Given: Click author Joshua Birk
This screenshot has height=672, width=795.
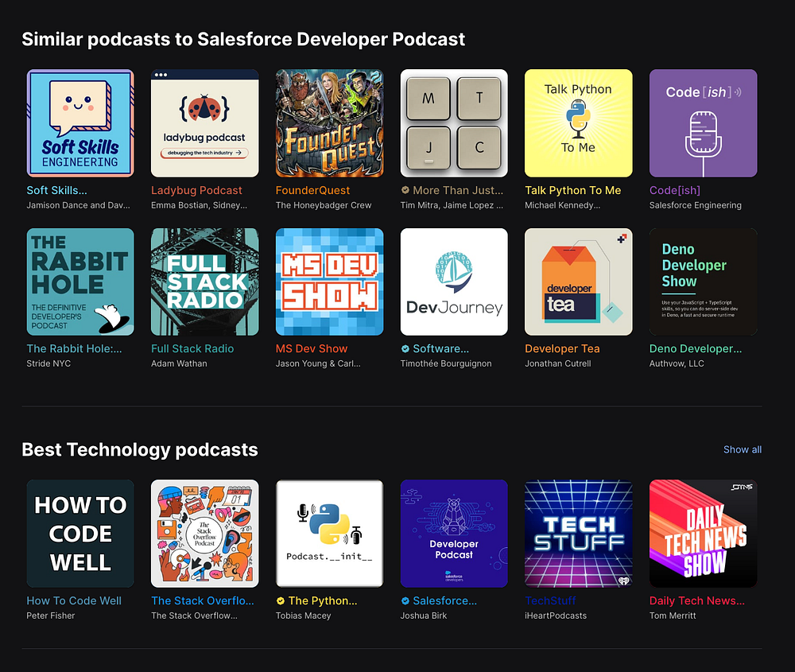Looking at the screenshot, I should (424, 616).
